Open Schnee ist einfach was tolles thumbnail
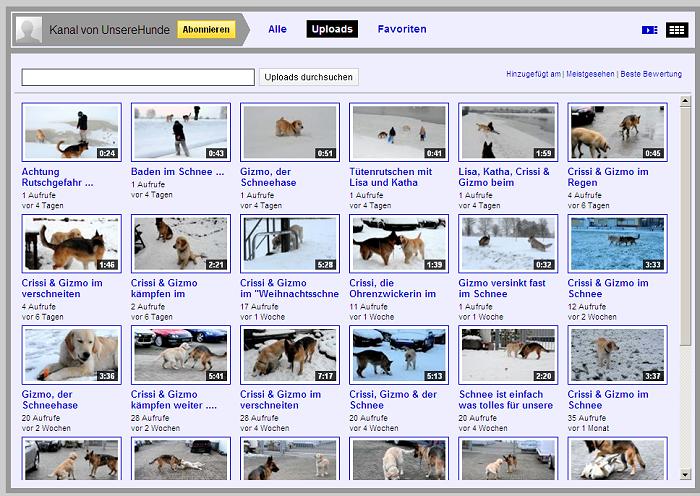This screenshot has height=496, width=700. click(x=508, y=355)
